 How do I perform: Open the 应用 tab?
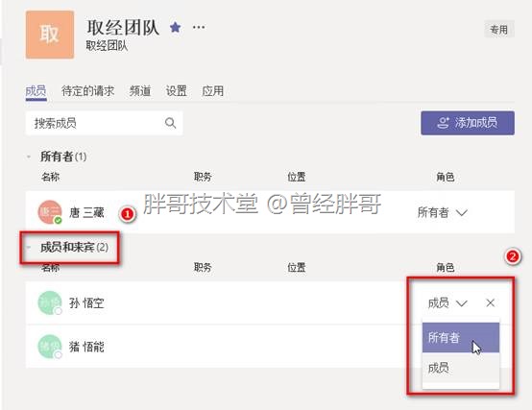tap(212, 91)
